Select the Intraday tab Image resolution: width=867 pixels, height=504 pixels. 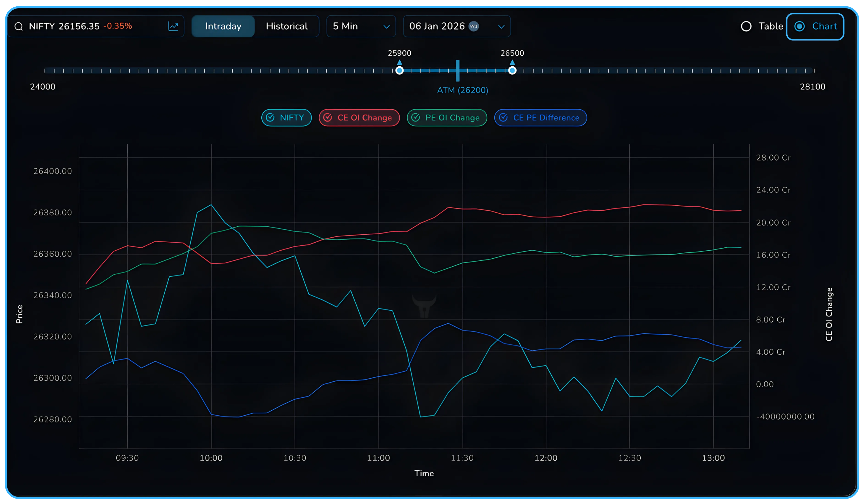pyautogui.click(x=223, y=26)
